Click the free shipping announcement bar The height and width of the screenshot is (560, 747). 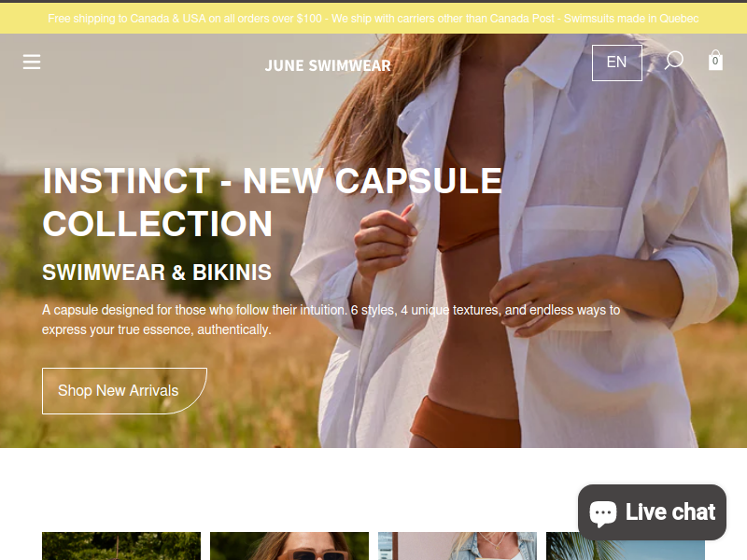coord(373,19)
